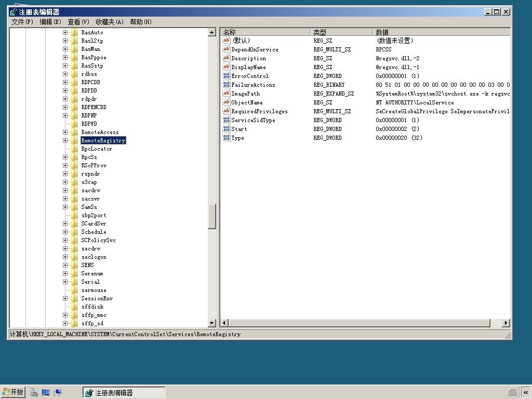
Task: Open the 帮助(H) menu
Action: tap(140, 22)
